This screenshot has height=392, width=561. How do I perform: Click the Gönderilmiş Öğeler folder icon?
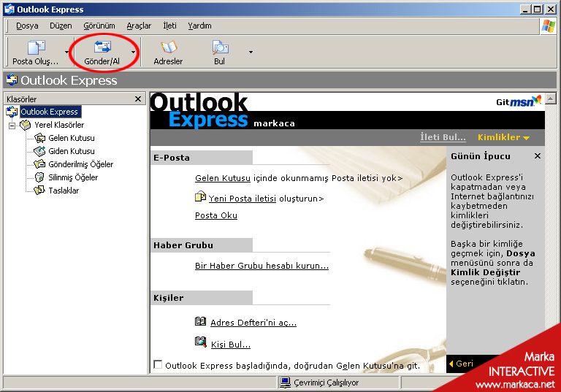click(x=39, y=164)
